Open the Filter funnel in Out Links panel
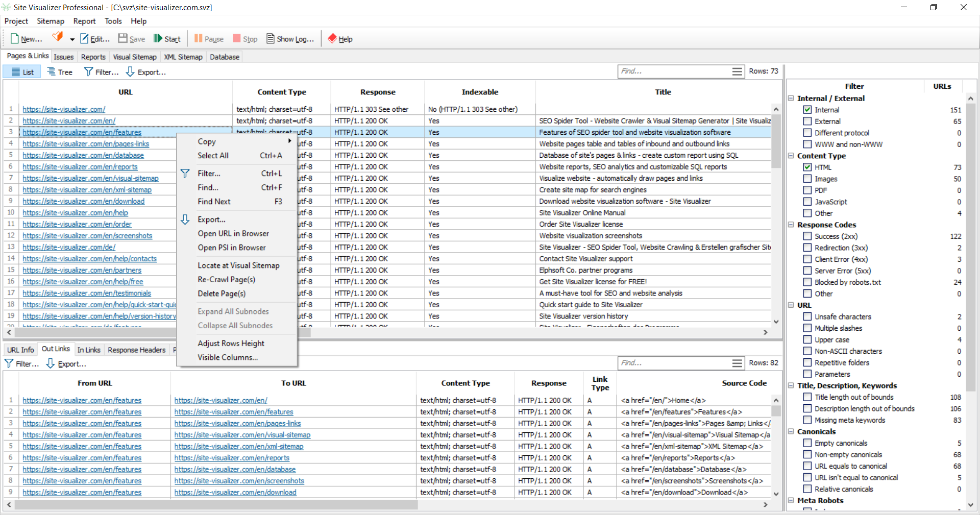This screenshot has width=980, height=515. tap(9, 363)
